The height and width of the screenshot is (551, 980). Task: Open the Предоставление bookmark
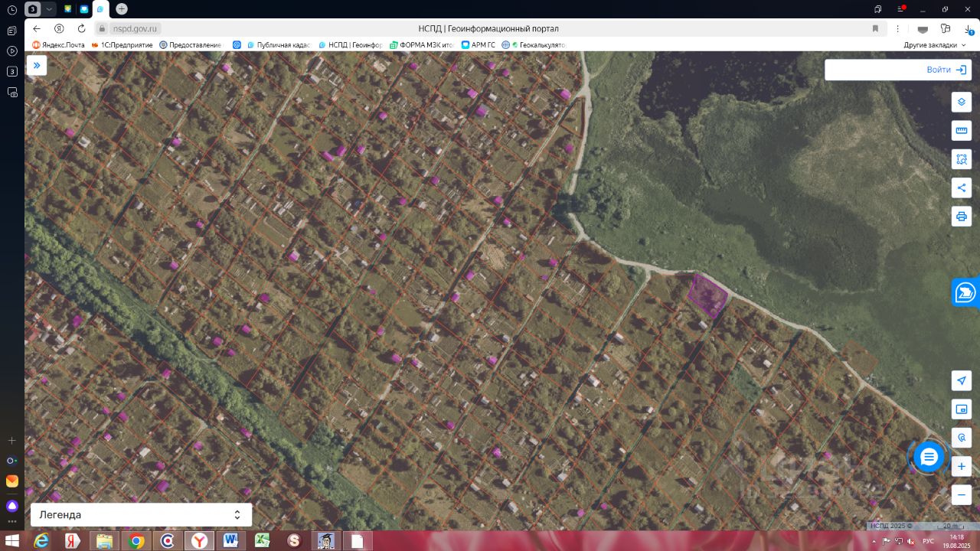tap(191, 45)
